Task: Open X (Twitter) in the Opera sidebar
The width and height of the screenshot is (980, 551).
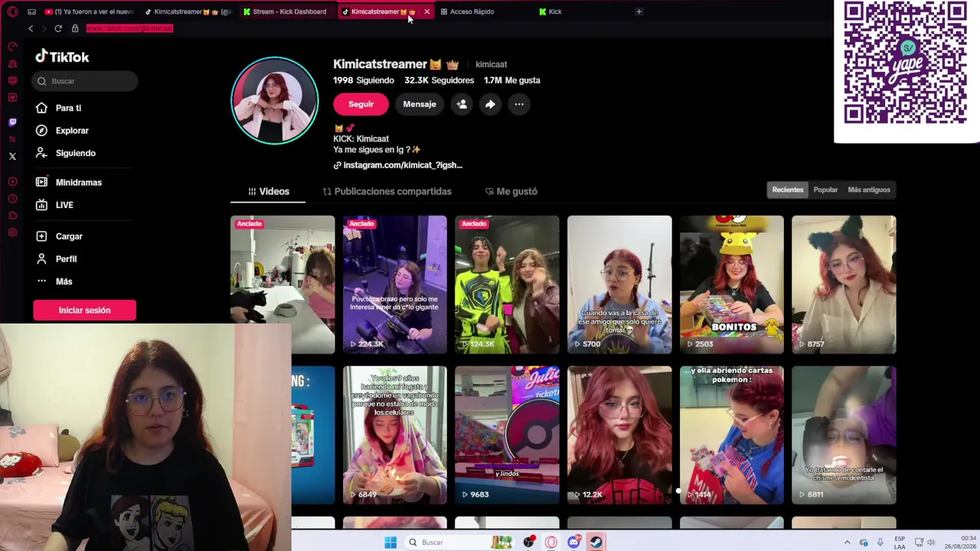Action: coord(12,156)
